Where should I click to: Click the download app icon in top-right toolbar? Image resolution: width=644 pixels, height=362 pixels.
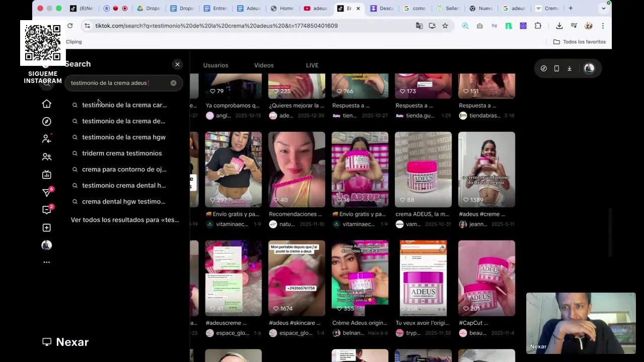[570, 68]
